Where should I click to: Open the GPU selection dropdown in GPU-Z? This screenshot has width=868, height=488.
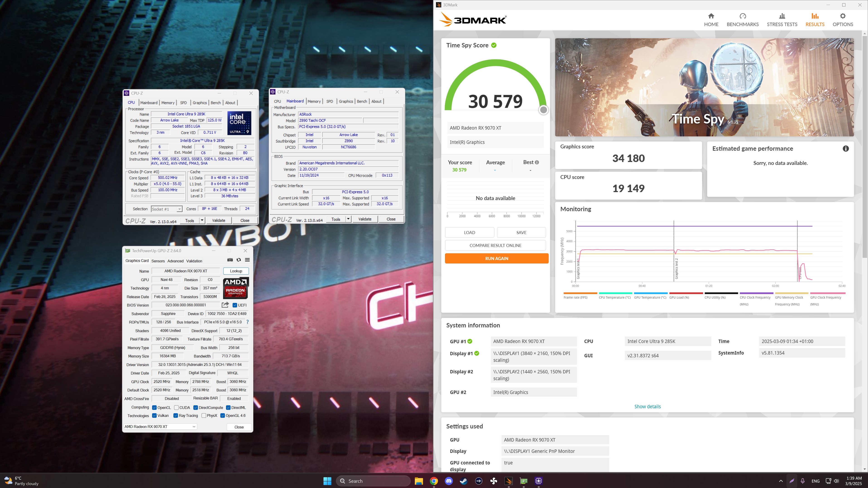pos(160,427)
